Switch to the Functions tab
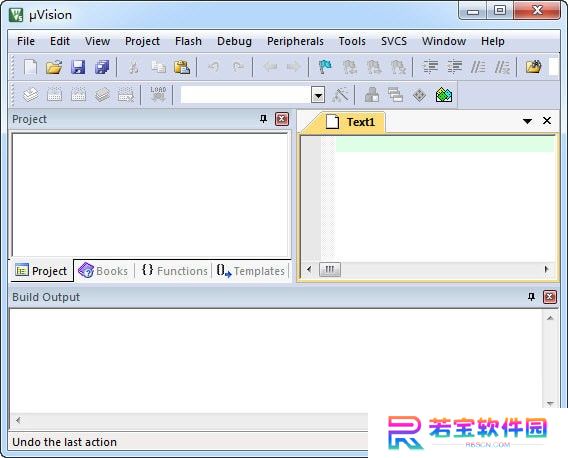 click(175, 271)
